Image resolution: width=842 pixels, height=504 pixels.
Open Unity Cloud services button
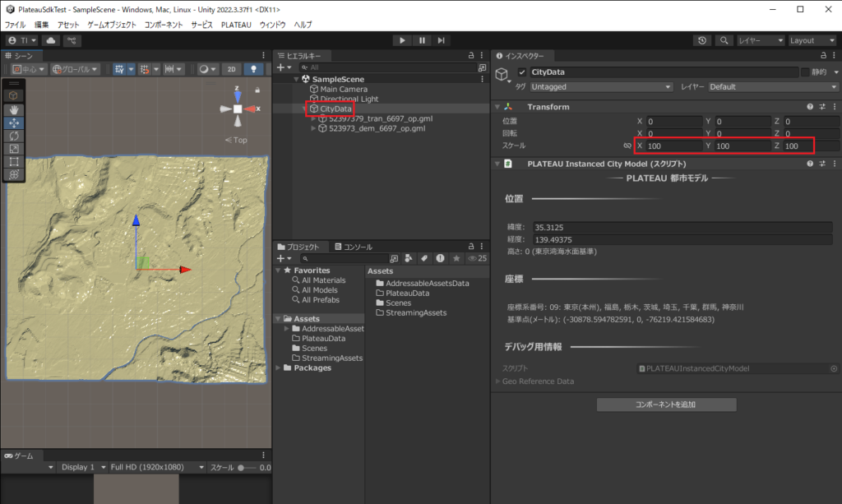coord(51,40)
